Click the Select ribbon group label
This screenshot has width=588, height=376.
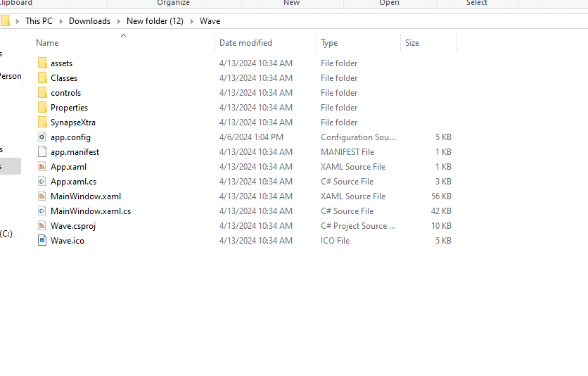pos(477,3)
